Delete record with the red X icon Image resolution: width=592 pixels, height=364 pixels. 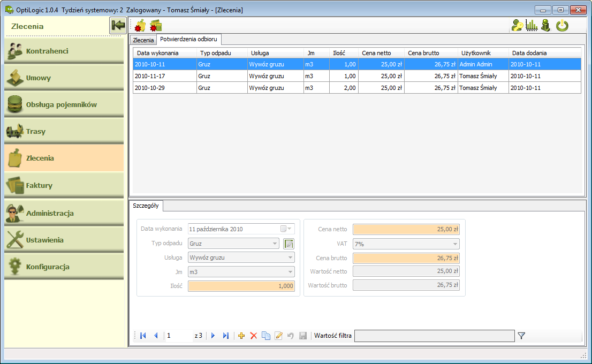point(254,335)
